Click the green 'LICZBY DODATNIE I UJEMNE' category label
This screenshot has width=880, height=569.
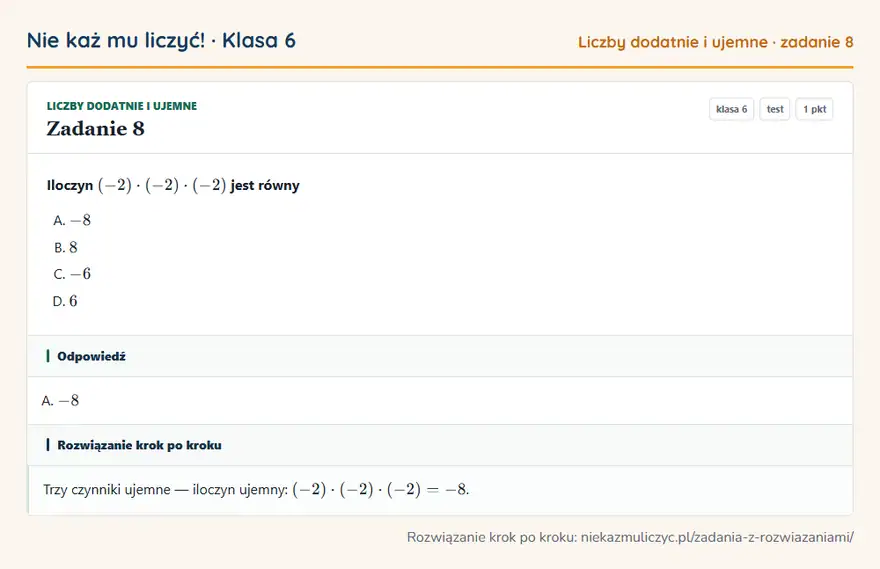[x=122, y=106]
